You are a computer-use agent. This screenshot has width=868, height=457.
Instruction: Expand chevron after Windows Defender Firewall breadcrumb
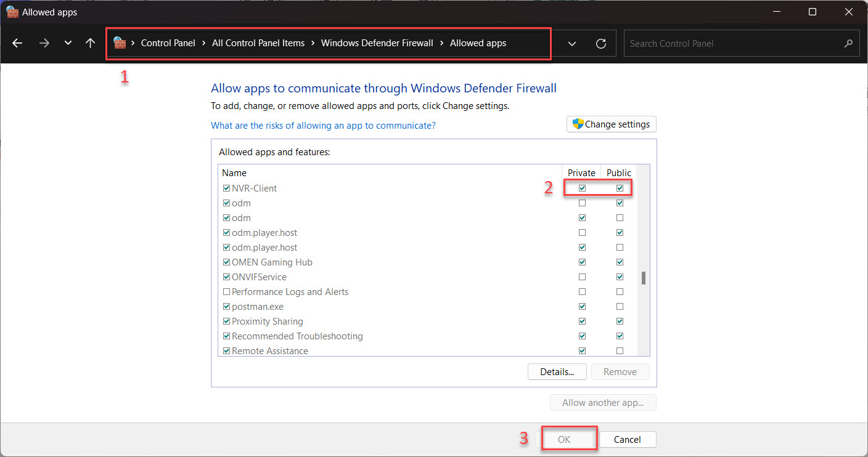(x=442, y=43)
